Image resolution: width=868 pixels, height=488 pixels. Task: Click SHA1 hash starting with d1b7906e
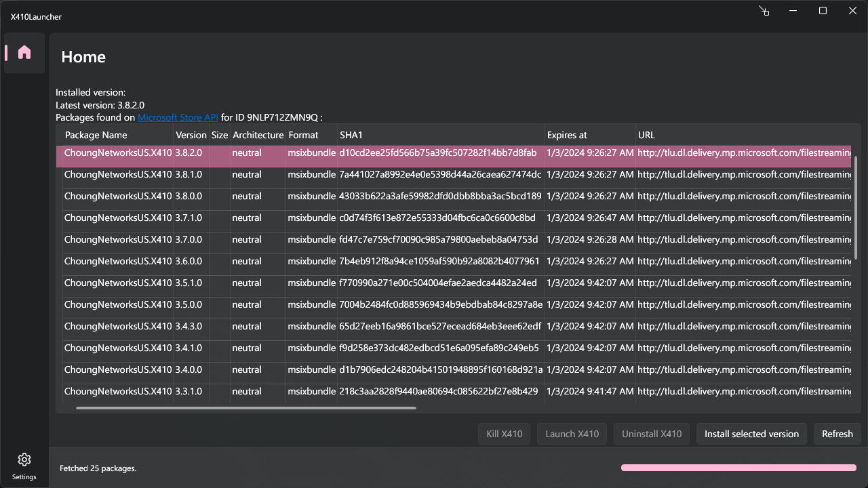[441, 370]
